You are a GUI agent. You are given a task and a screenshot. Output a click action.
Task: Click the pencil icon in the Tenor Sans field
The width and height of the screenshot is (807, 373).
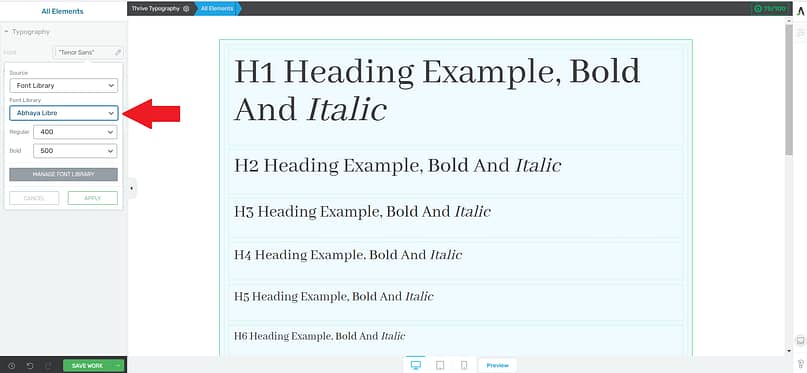coord(118,52)
